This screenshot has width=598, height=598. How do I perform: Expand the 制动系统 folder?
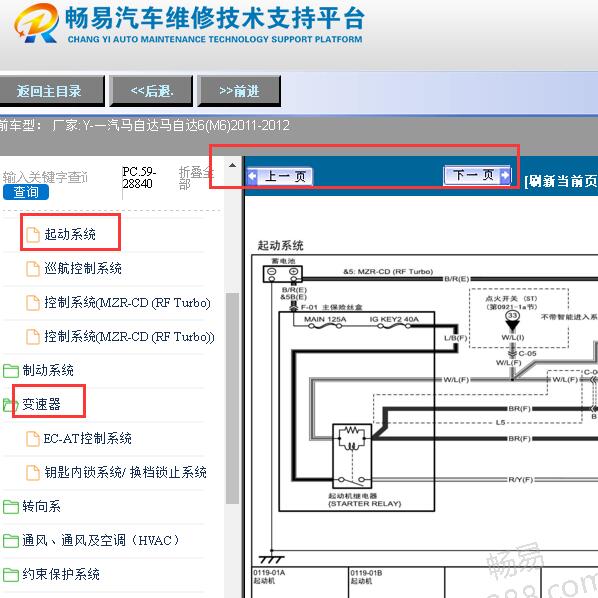(48, 370)
